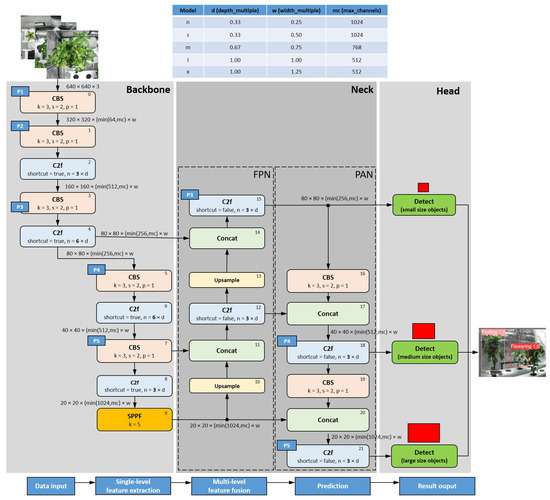Click the P4 tag in the Backbone column
550x500 pixels.
point(96,269)
